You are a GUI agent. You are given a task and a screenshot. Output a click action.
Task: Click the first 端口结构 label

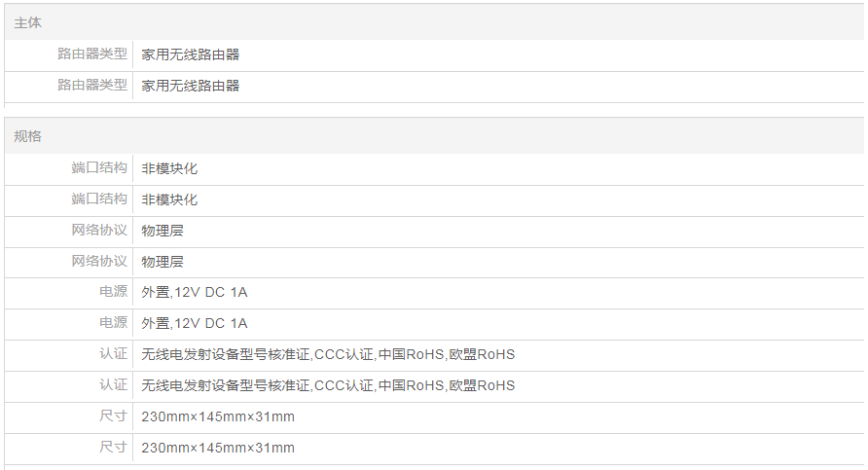tap(99, 168)
